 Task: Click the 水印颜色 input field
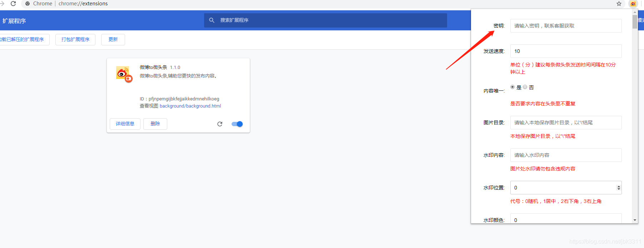point(566,219)
